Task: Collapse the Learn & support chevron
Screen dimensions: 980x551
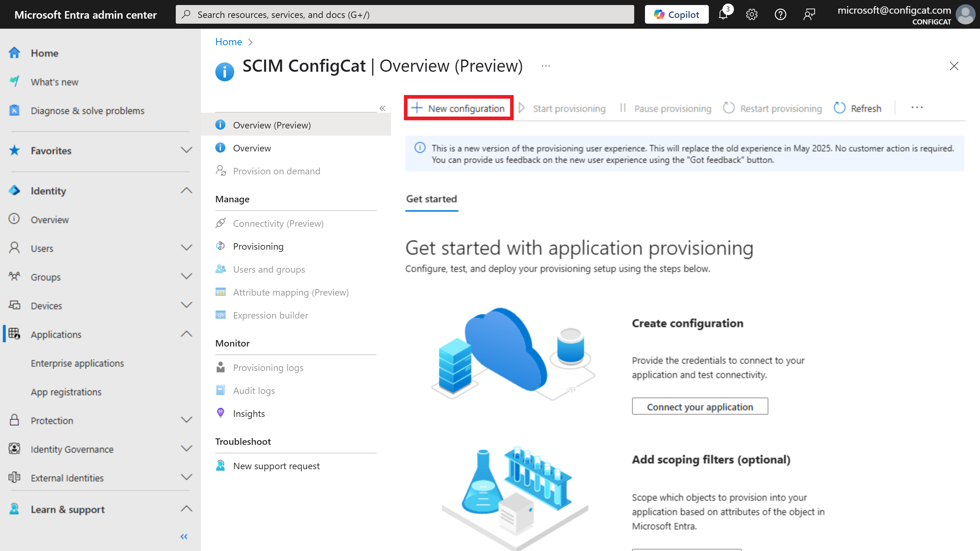Action: [187, 509]
